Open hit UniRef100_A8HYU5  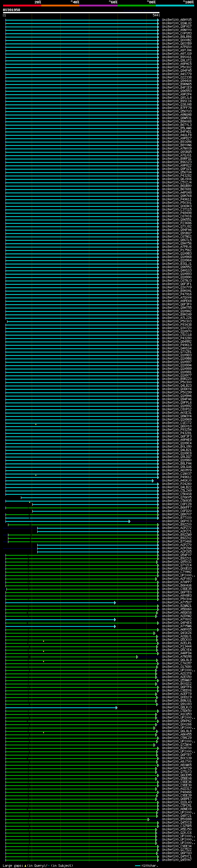click(x=176, y=20)
